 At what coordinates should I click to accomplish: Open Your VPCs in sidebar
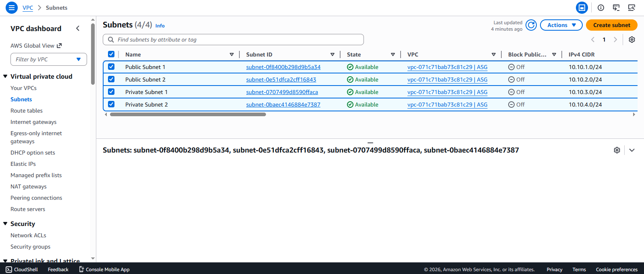coord(23,88)
